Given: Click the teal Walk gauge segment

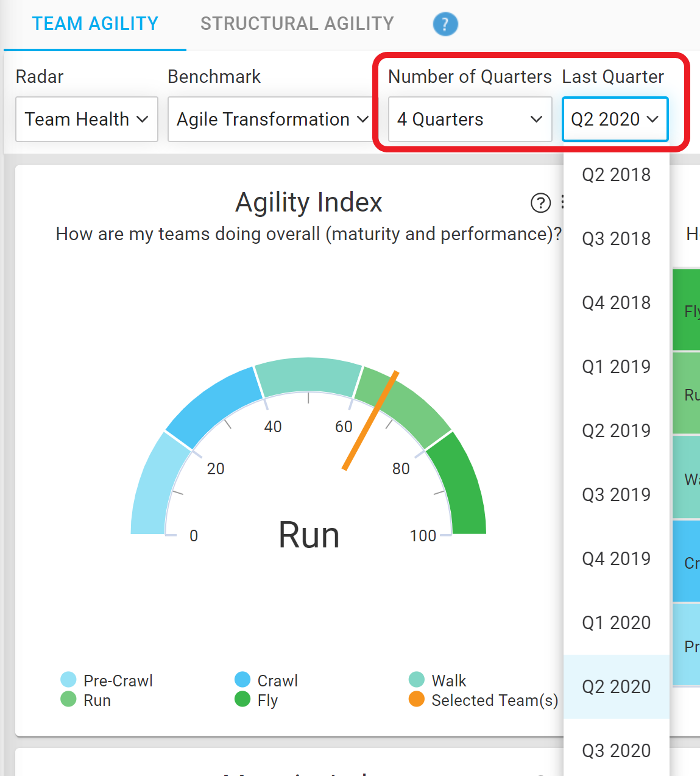Looking at the screenshot, I should 308,375.
